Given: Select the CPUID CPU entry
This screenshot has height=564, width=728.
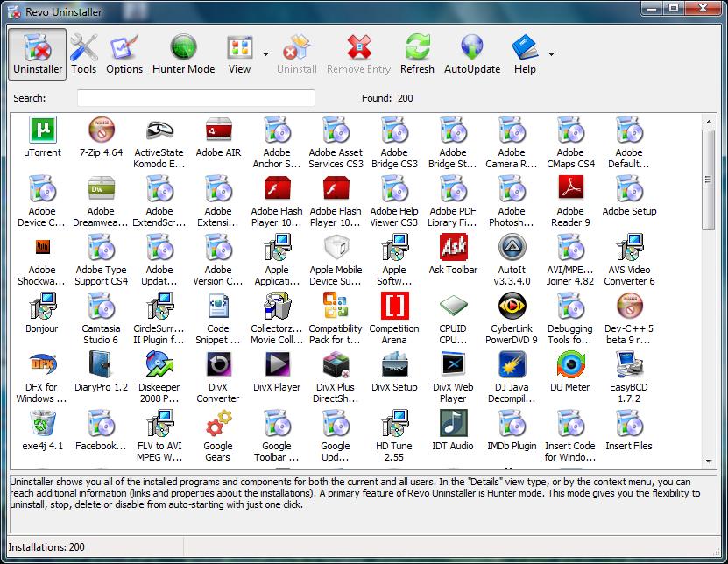Looking at the screenshot, I should click(453, 319).
